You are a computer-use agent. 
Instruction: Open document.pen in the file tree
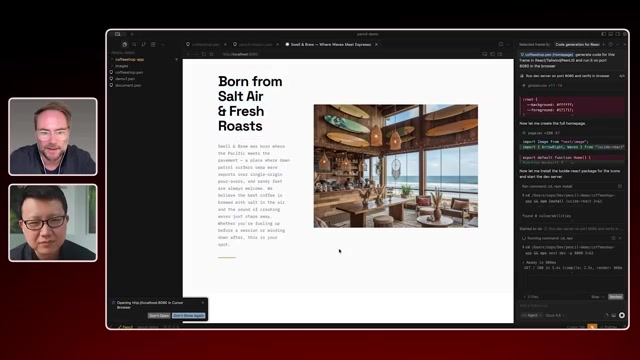coord(128,85)
